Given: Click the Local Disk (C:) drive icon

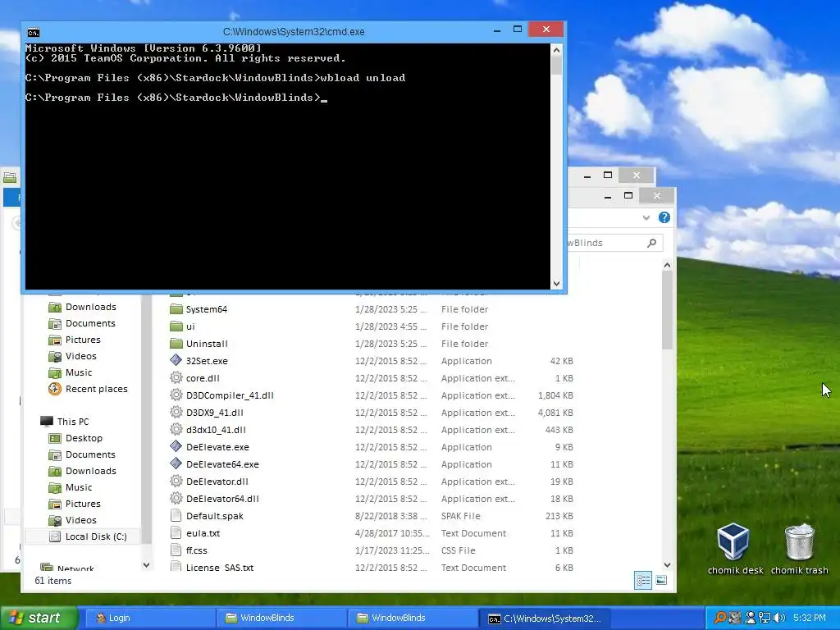Looking at the screenshot, I should click(x=55, y=536).
